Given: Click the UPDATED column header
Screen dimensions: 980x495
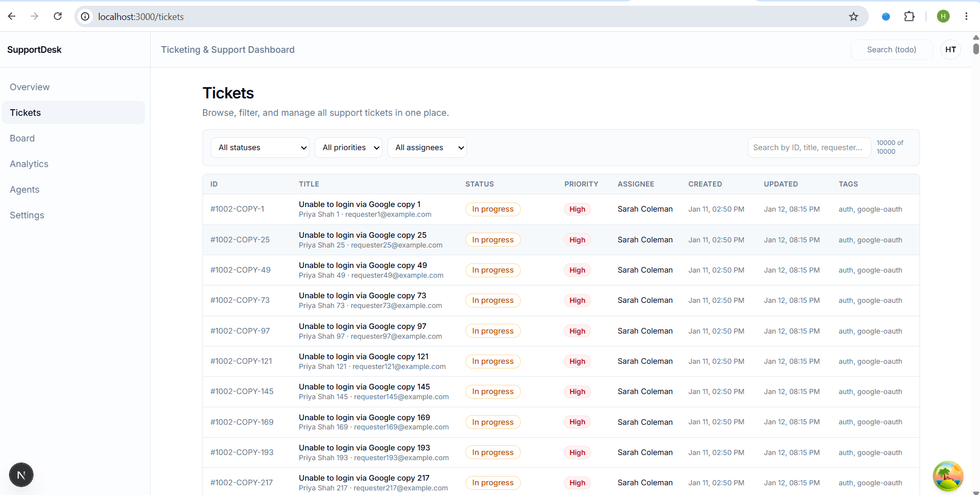Looking at the screenshot, I should [781, 184].
